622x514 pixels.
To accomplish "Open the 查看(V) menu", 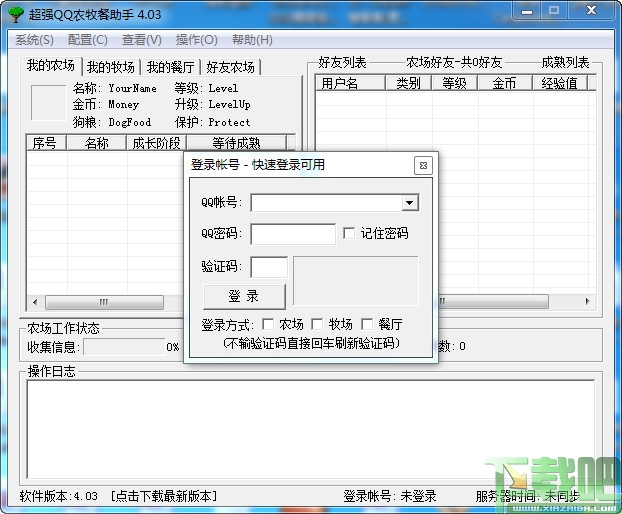I will coord(142,40).
